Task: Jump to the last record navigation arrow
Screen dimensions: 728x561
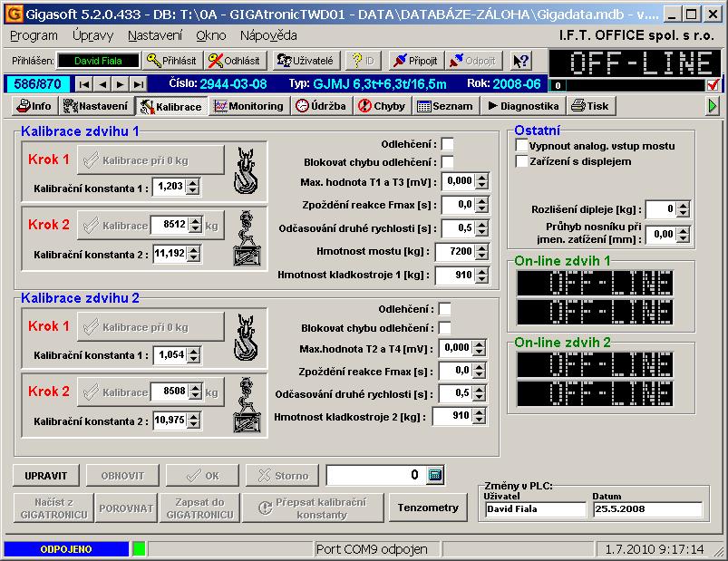Action: tap(138, 84)
